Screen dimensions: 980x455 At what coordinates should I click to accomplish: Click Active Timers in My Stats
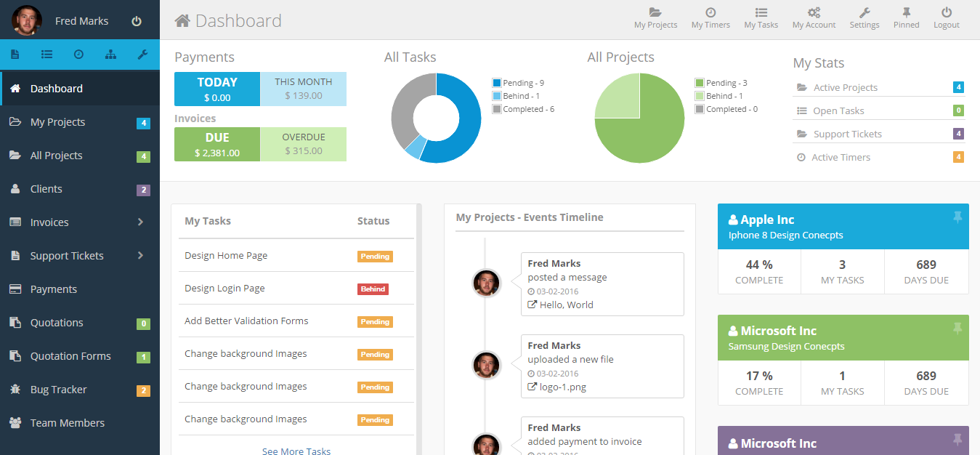coord(841,157)
